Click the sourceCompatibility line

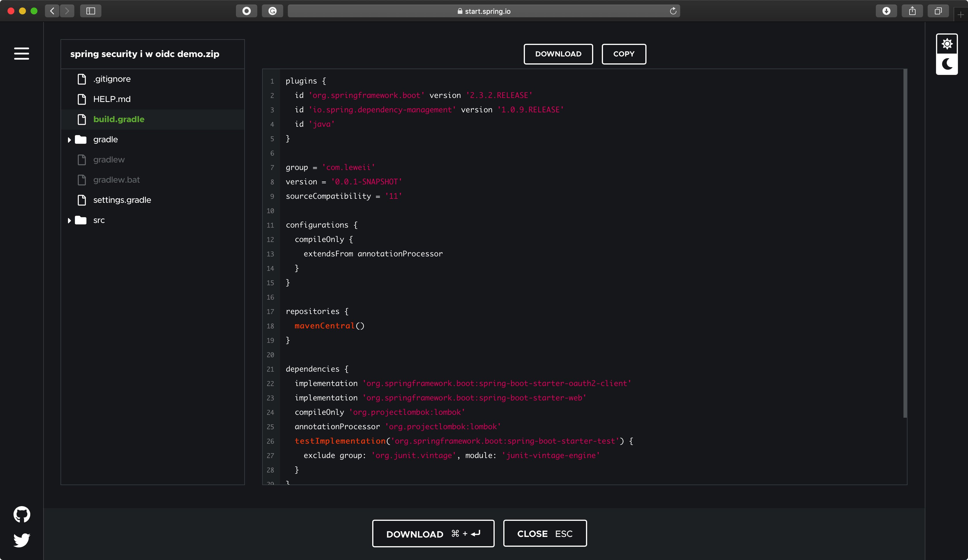[x=344, y=196]
